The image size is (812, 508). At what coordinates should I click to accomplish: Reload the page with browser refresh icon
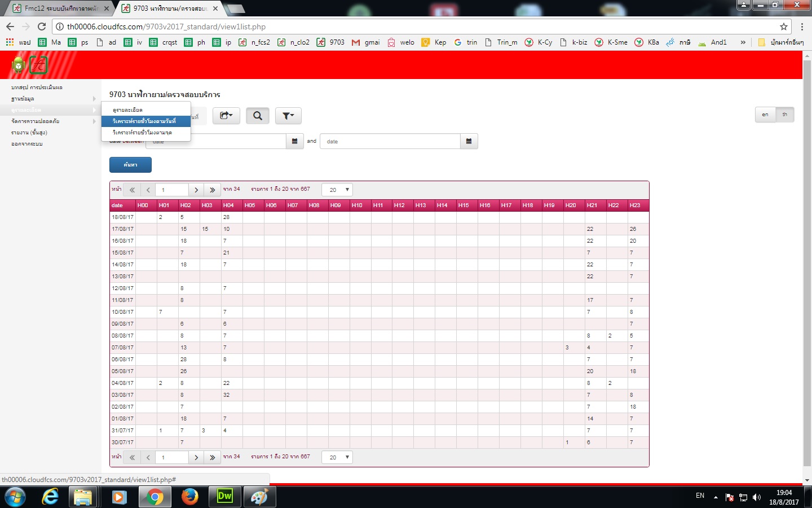tap(42, 27)
